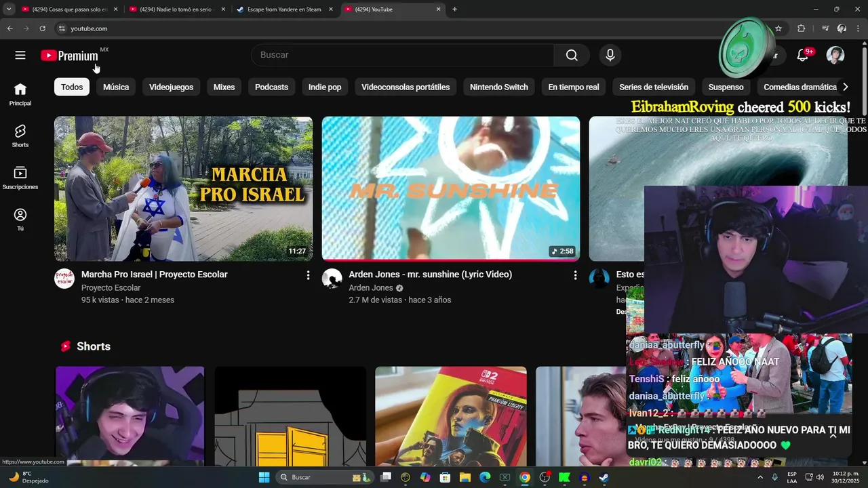
Task: Select the Mixes filter chip
Action: point(224,87)
